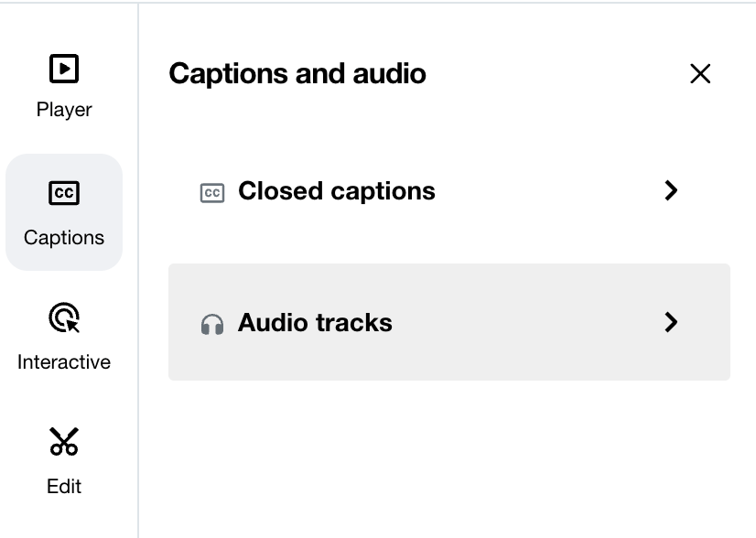Click the play icon above Player label

(x=64, y=69)
